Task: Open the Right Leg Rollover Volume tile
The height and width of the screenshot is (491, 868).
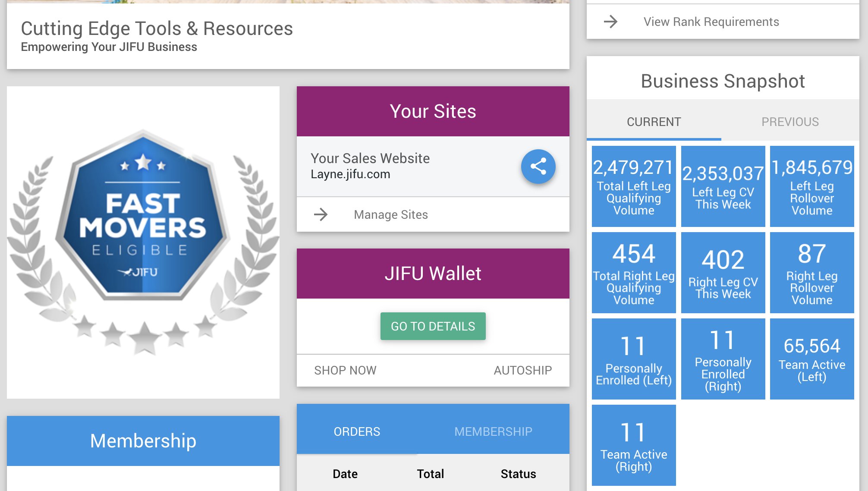Action: pyautogui.click(x=812, y=273)
